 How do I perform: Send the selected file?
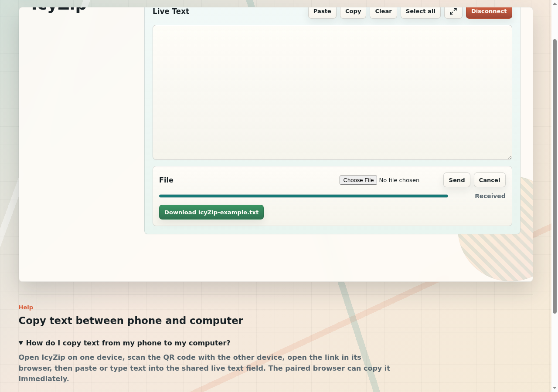(x=457, y=180)
